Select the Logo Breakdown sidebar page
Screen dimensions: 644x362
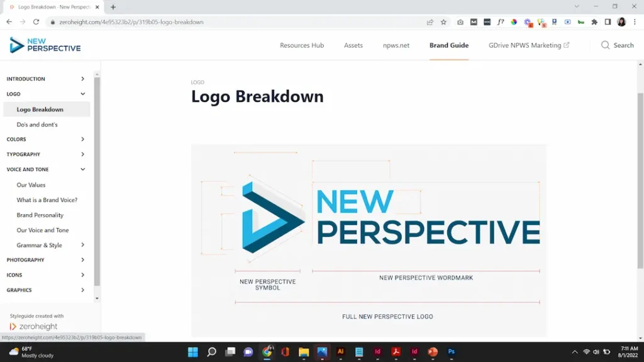click(x=47, y=109)
